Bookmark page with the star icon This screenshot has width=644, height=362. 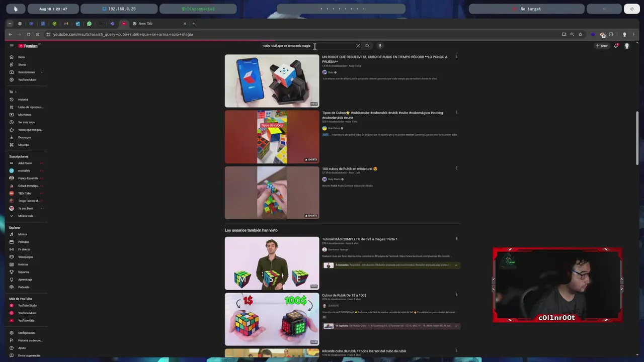coord(580,35)
